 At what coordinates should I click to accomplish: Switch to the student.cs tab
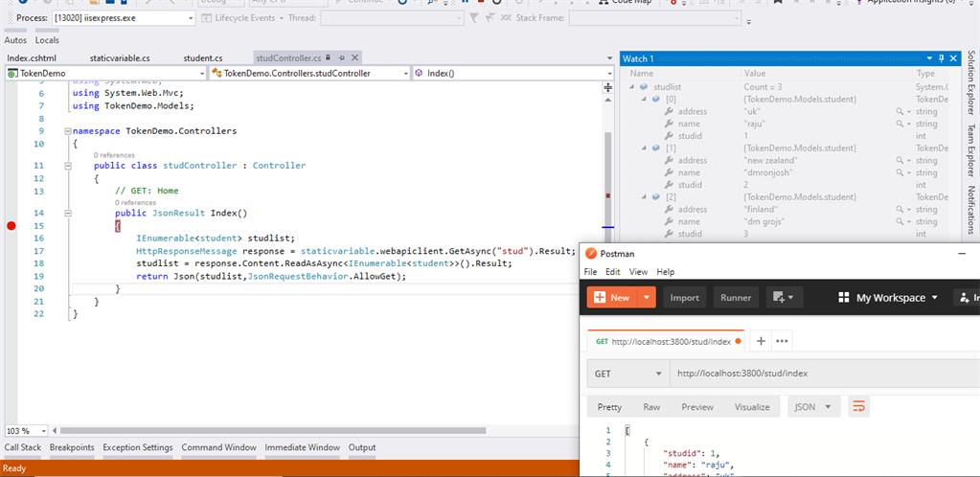202,58
